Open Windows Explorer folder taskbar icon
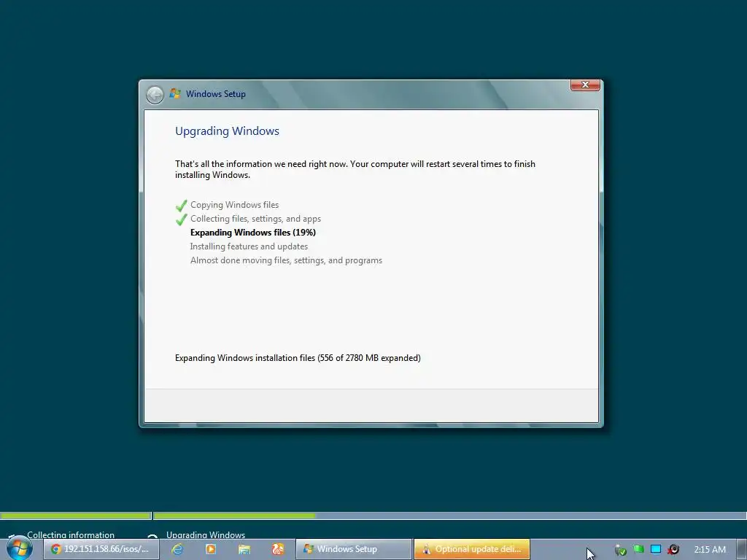The width and height of the screenshot is (747, 560). coord(244,549)
